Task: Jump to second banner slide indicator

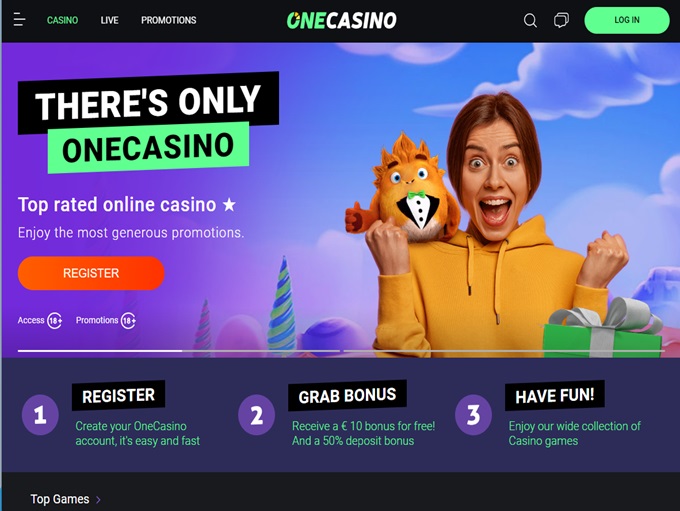Action: (x=504, y=350)
